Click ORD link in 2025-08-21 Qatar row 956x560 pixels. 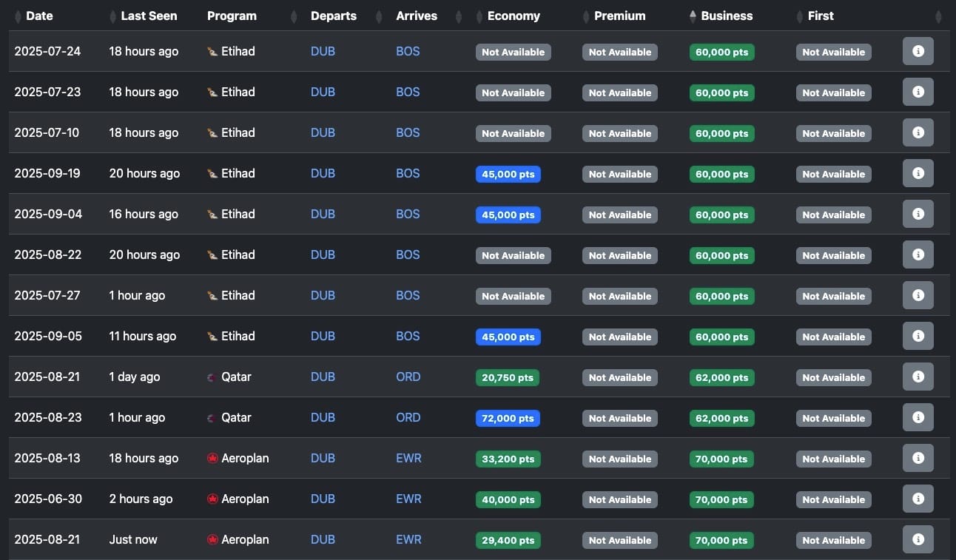pyautogui.click(x=408, y=377)
